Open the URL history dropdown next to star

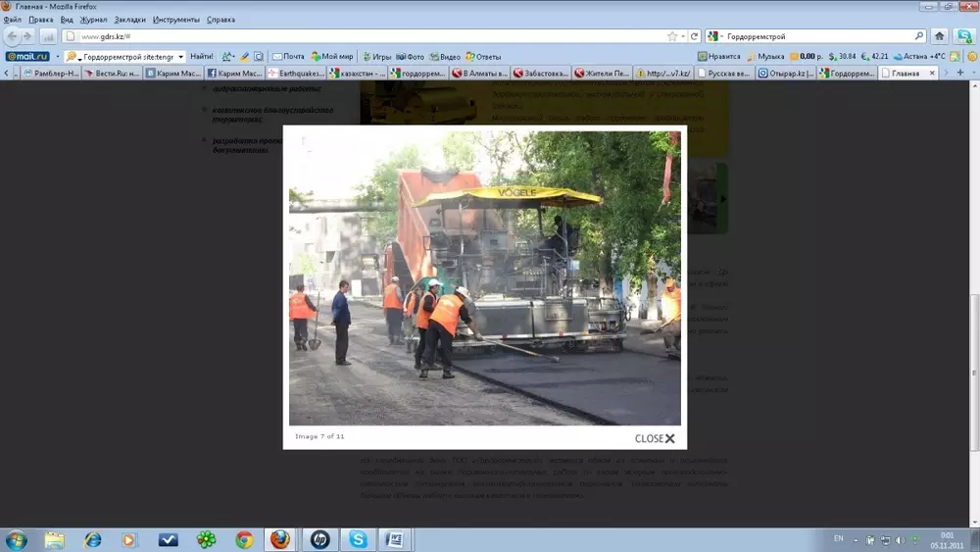click(683, 36)
